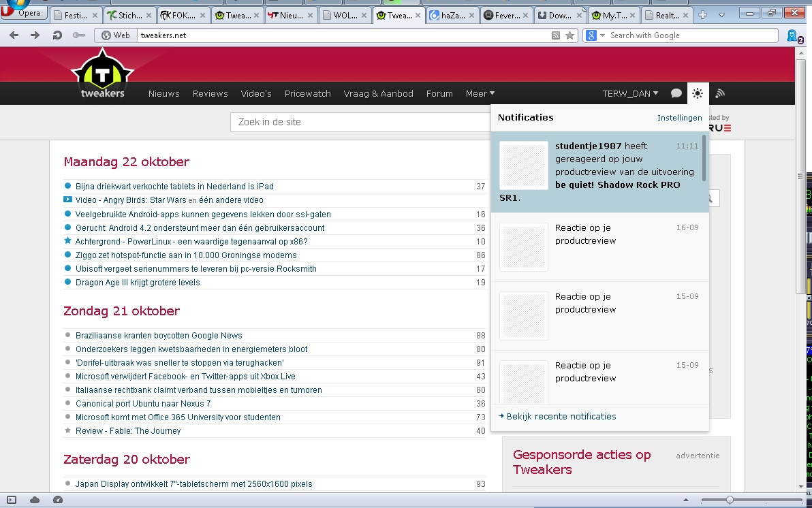Open the PowerLinux Achtergrond article
812x508 pixels.
point(191,241)
